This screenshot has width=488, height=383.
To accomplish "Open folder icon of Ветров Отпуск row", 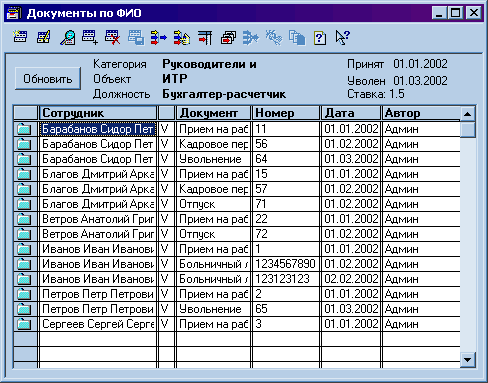I will (24, 234).
